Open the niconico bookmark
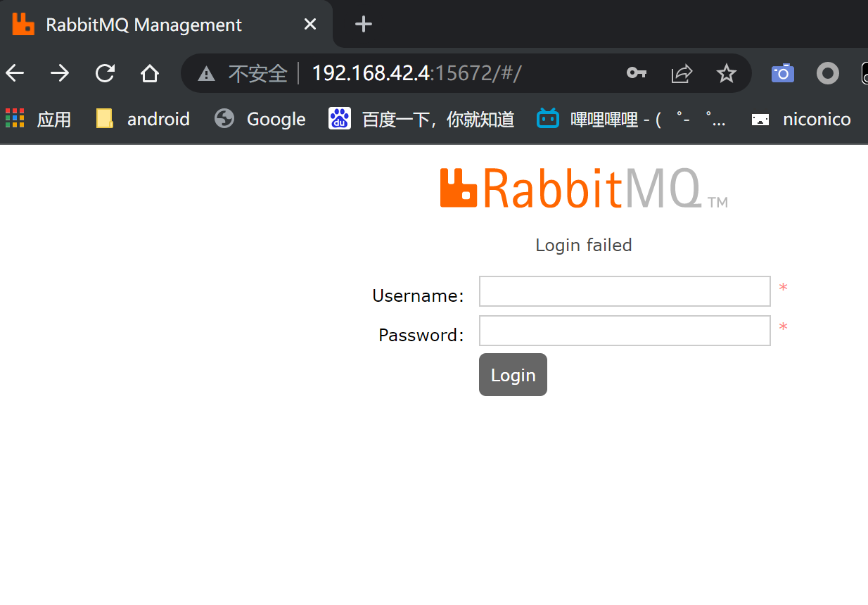 [x=800, y=119]
